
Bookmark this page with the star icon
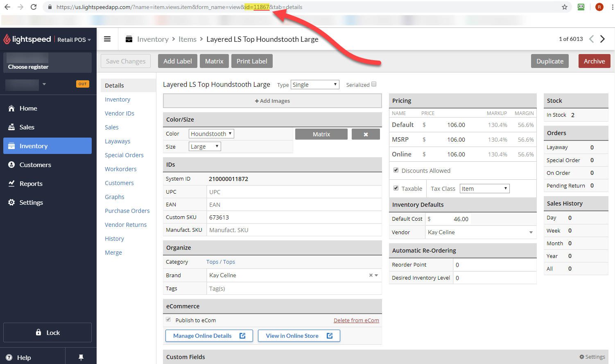(x=565, y=7)
